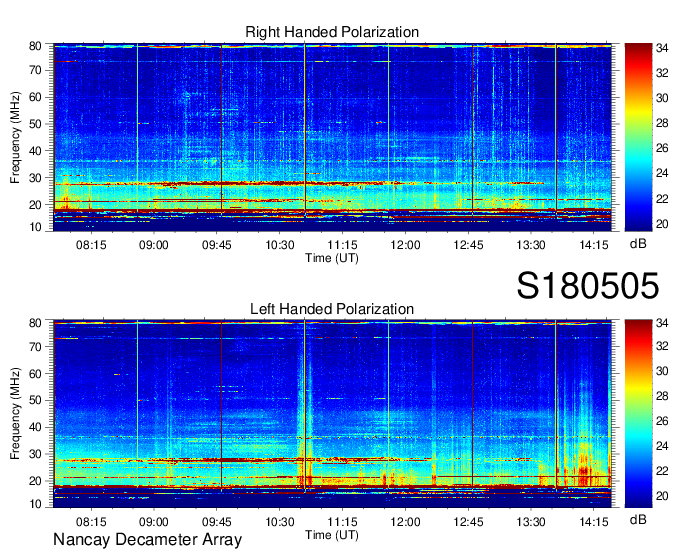Screen dimensions: 680x552
Task: Click 'Frequency (MHz)' axis label of Right Handed plot
Action: coord(15,137)
